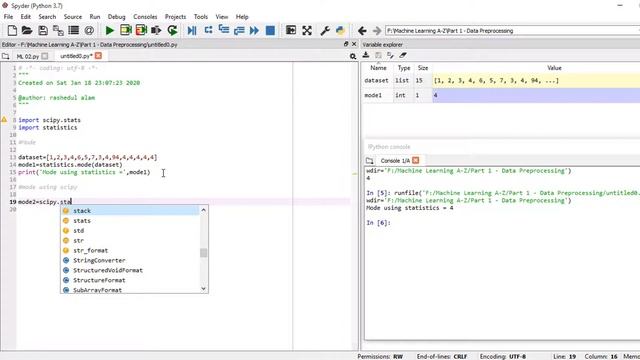Toggle fullscreen mode icon
Image resolution: width=640 pixels, height=360 pixels.
click(x=307, y=31)
